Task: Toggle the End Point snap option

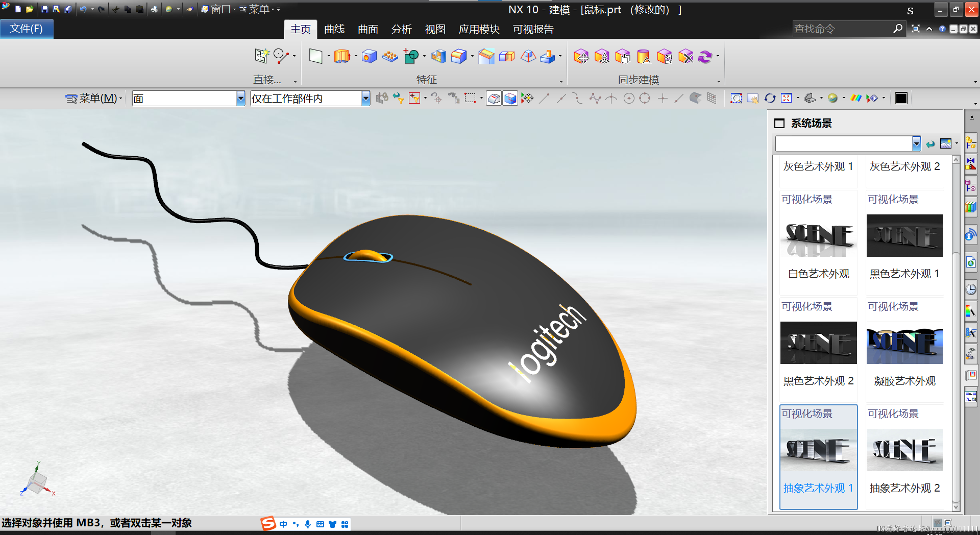Action: point(545,98)
